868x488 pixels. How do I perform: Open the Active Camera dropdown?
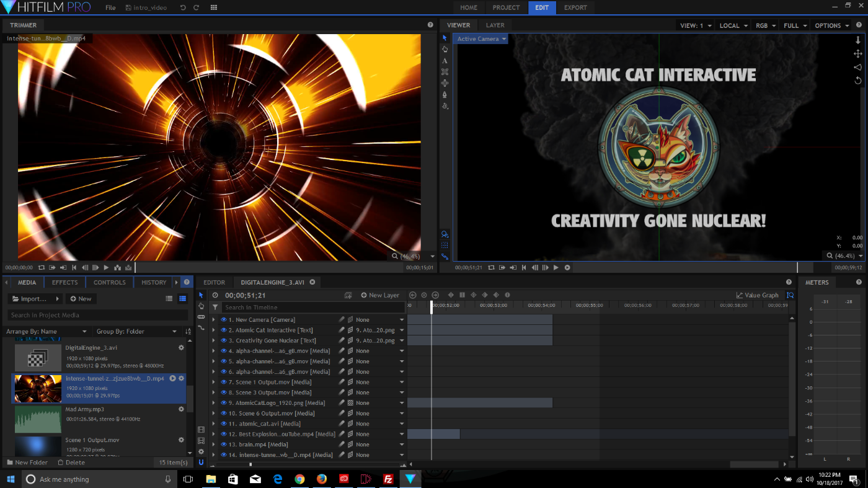(480, 38)
